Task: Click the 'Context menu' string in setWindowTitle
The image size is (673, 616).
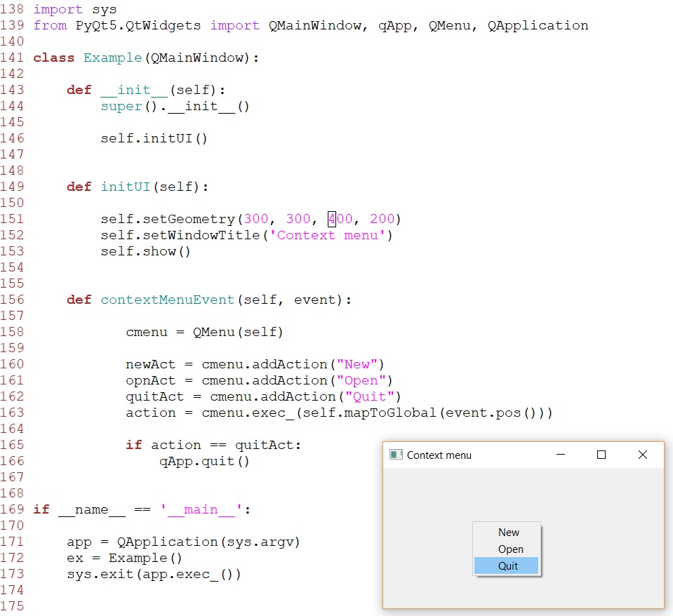Action: (328, 235)
